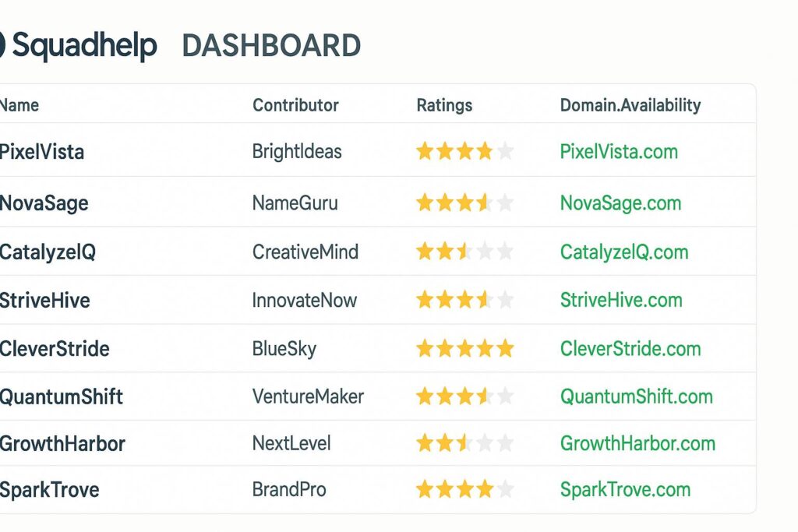The width and height of the screenshot is (798, 532).
Task: Select contributor BrightIdeas
Action: [x=297, y=151]
